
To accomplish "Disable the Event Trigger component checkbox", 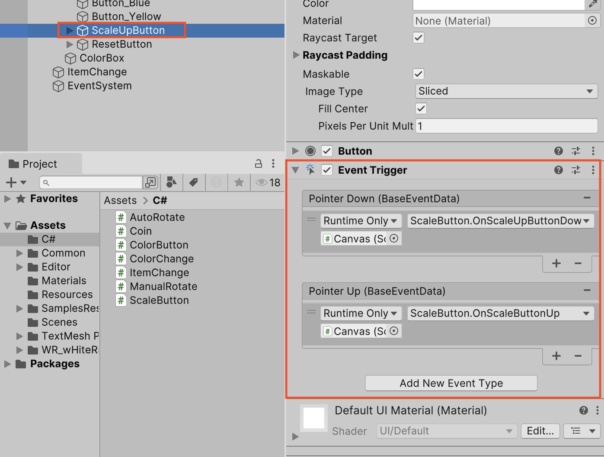I will (x=327, y=171).
